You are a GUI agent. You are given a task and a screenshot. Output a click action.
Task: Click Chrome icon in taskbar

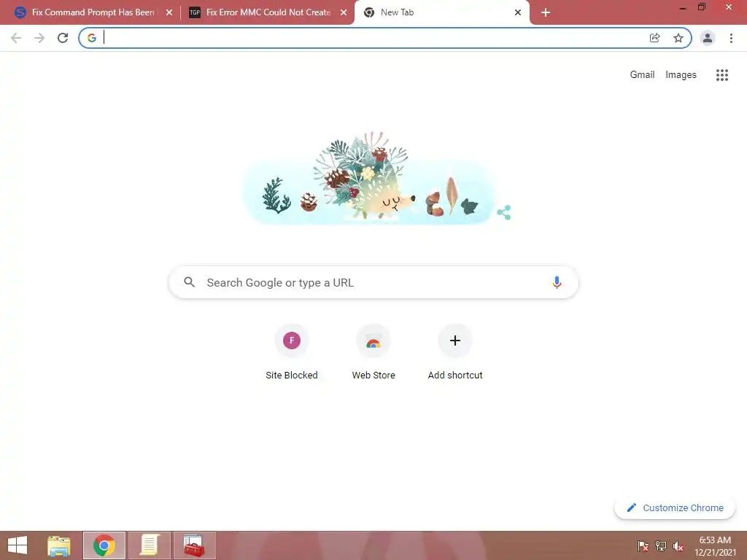[x=104, y=545]
